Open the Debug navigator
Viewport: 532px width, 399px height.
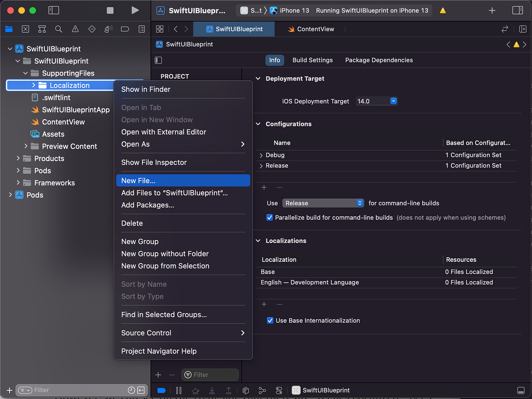(108, 29)
